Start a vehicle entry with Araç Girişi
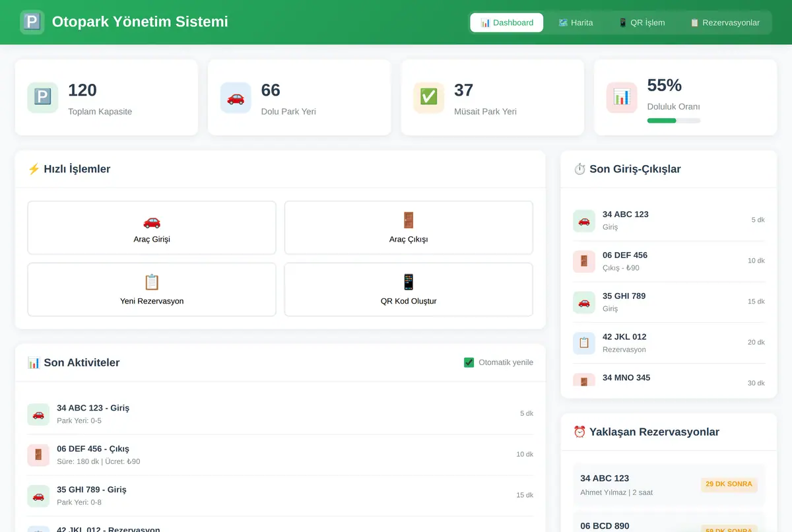This screenshot has width=792, height=532. click(x=152, y=228)
